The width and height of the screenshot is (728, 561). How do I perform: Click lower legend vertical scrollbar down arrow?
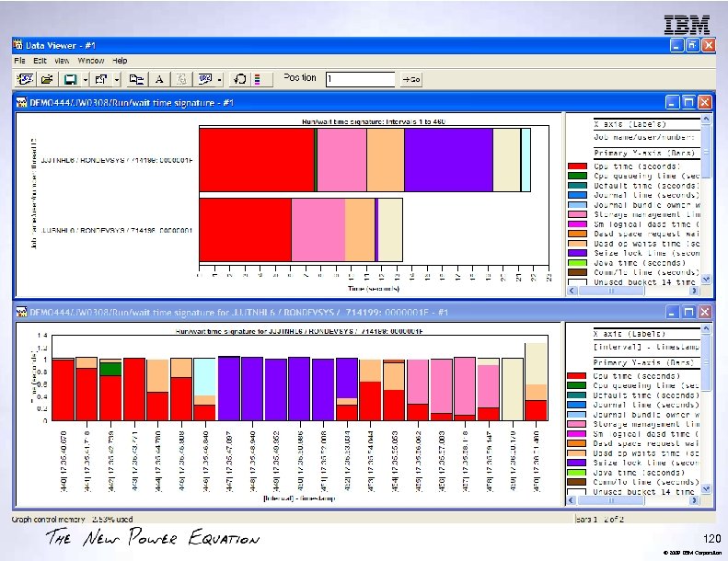tap(706, 488)
